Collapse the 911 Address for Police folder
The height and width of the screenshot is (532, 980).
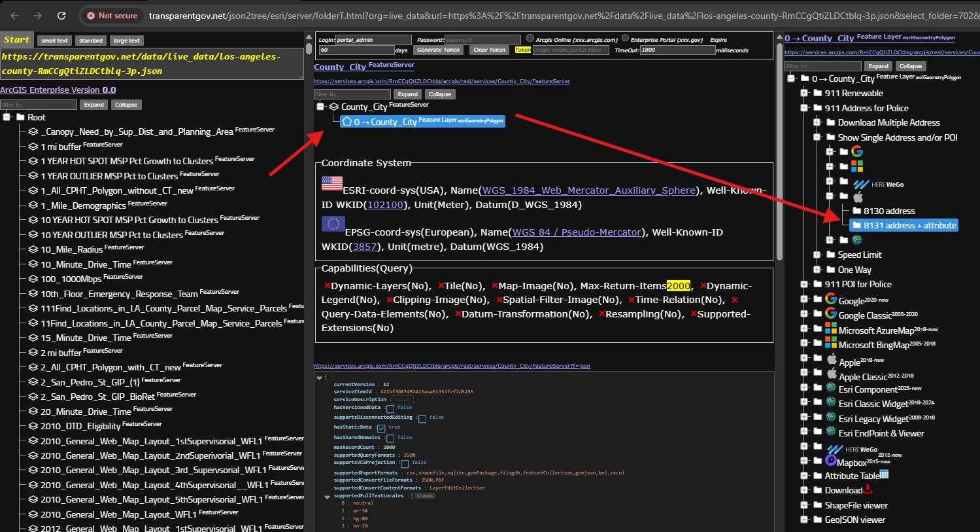coord(804,108)
